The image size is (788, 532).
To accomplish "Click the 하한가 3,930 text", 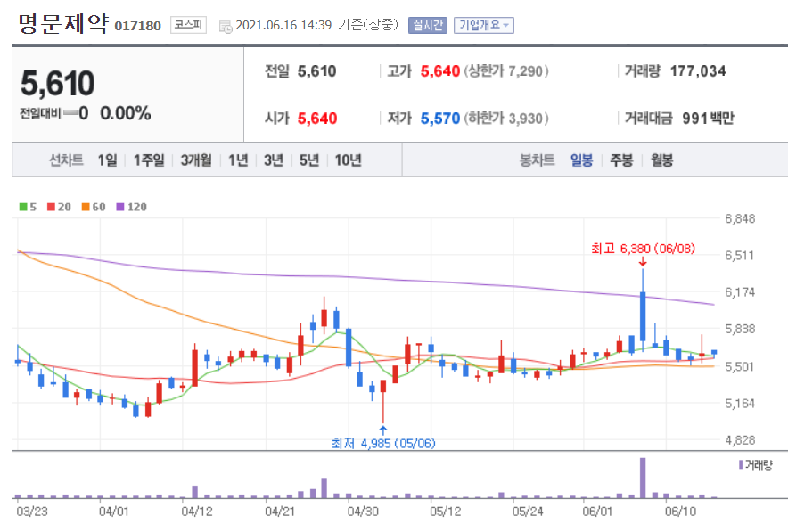I will 506,119.
